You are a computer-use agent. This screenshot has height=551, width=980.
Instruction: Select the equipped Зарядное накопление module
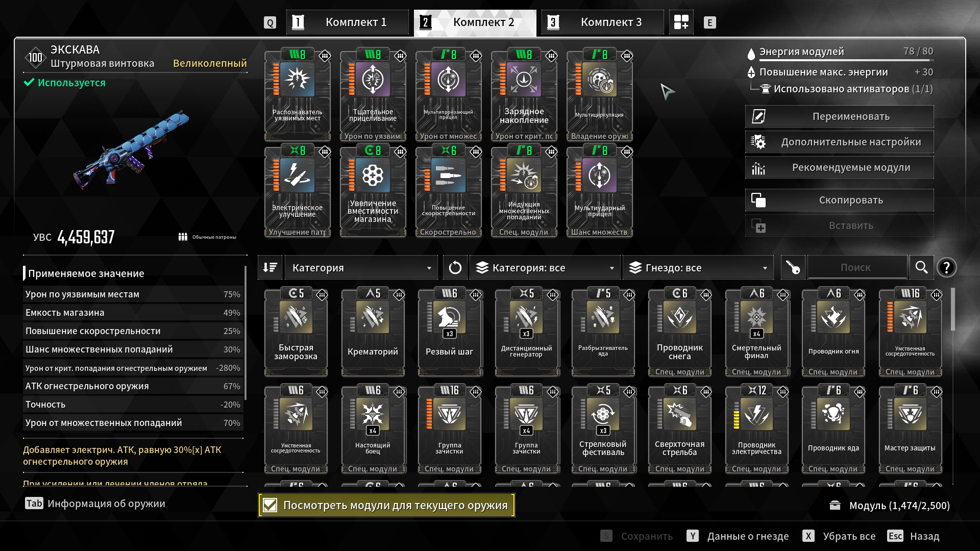[x=524, y=95]
